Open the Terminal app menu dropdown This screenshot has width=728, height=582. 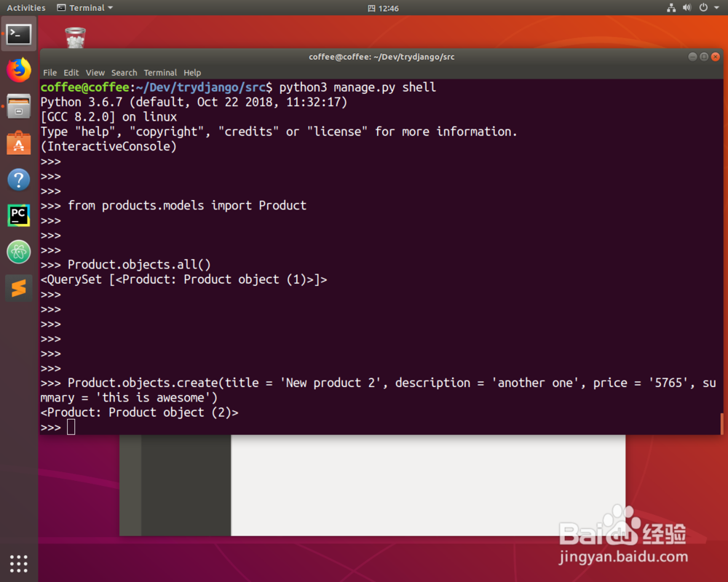(85, 8)
